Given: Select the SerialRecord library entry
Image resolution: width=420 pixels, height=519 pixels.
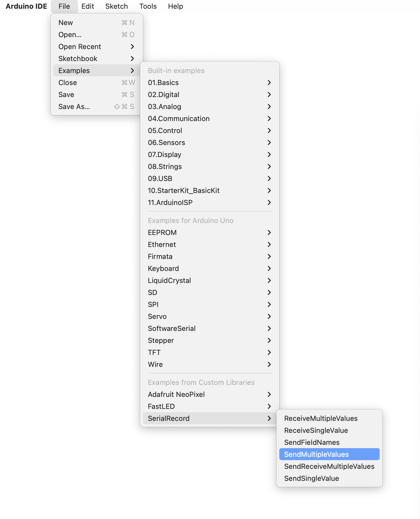Looking at the screenshot, I should point(209,418).
